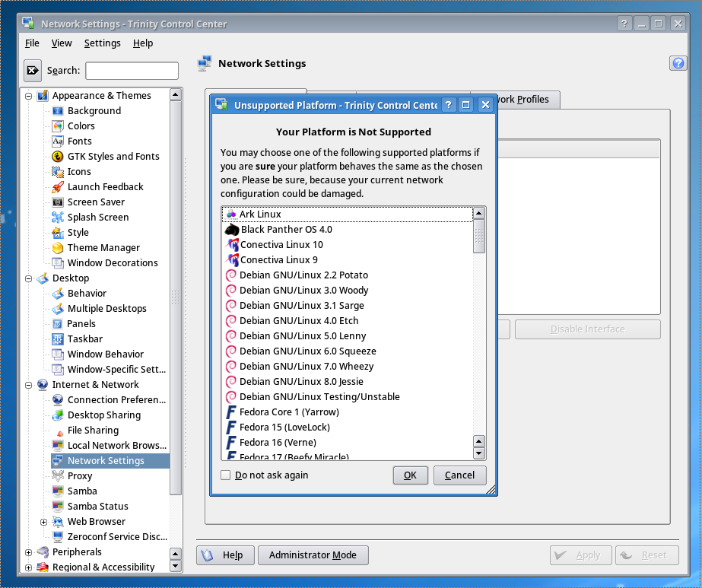Collapse the Desktop category

point(29,278)
